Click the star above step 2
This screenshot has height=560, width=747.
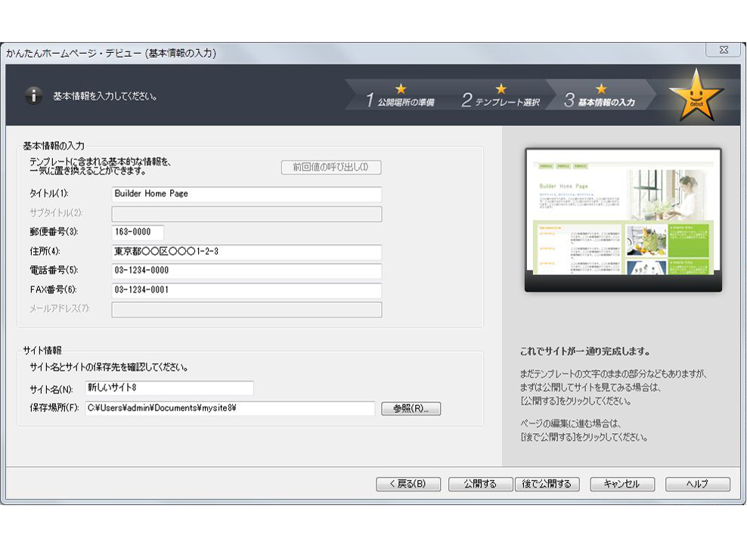pyautogui.click(x=501, y=88)
